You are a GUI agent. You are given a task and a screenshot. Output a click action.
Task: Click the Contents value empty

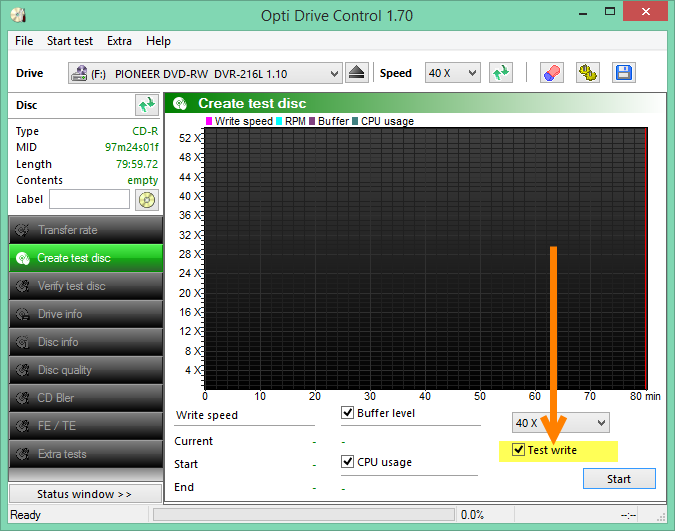point(143,180)
